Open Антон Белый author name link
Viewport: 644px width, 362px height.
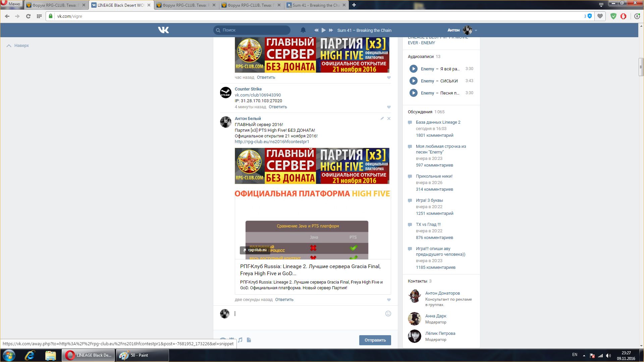248,119
